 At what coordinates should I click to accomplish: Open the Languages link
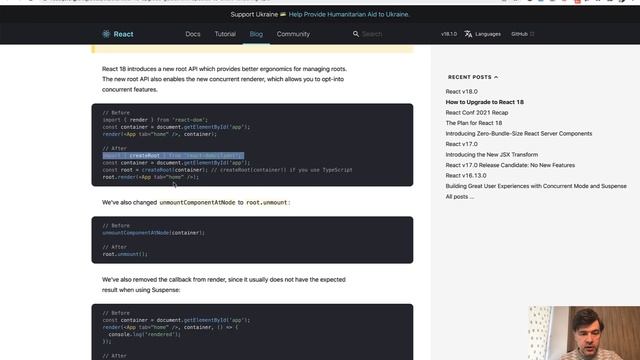tap(488, 34)
